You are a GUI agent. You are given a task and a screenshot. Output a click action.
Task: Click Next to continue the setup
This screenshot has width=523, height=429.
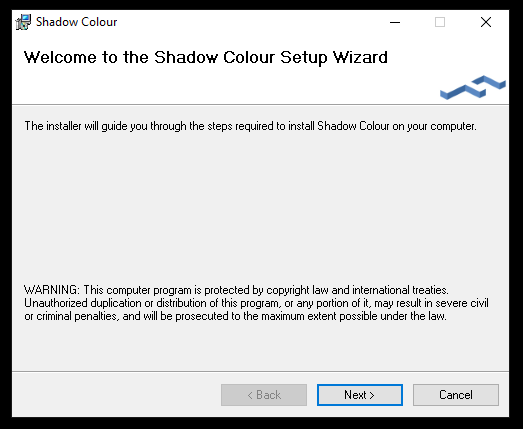[360, 395]
